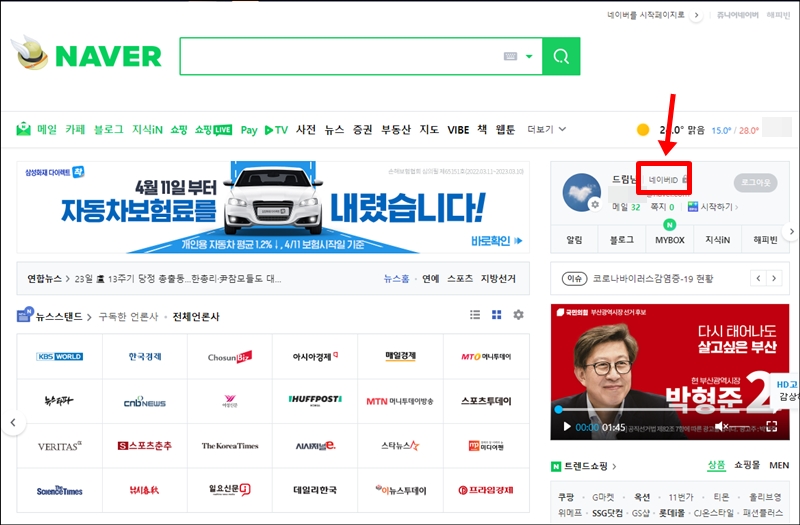Open 사전 from the service menu
The height and width of the screenshot is (525, 800).
(x=306, y=129)
